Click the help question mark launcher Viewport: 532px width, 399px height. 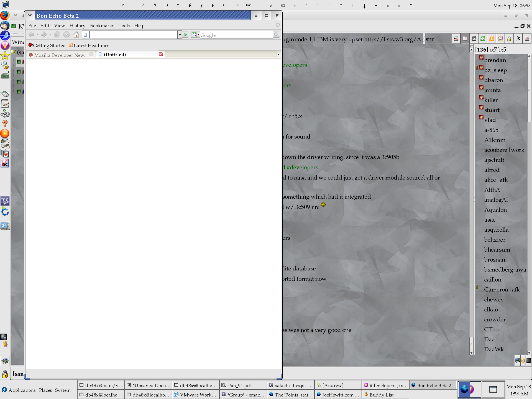[x=5, y=124]
